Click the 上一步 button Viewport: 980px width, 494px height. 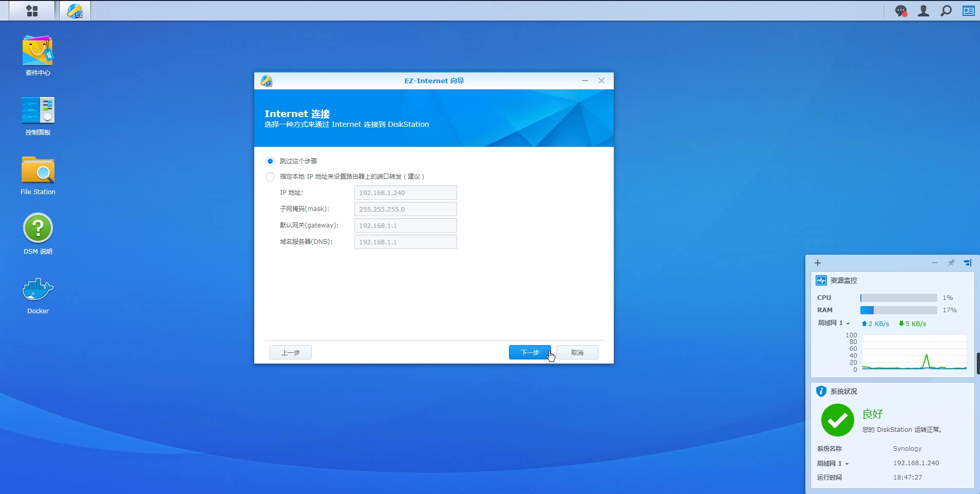pos(291,352)
